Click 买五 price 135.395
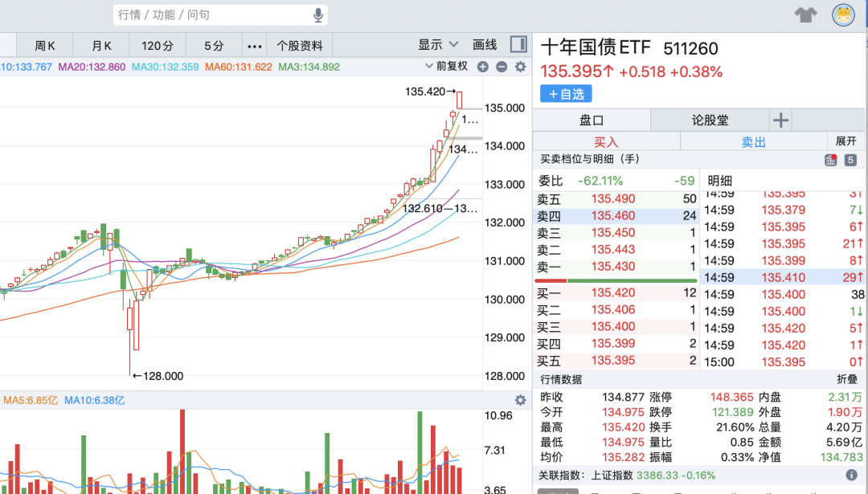 click(612, 361)
